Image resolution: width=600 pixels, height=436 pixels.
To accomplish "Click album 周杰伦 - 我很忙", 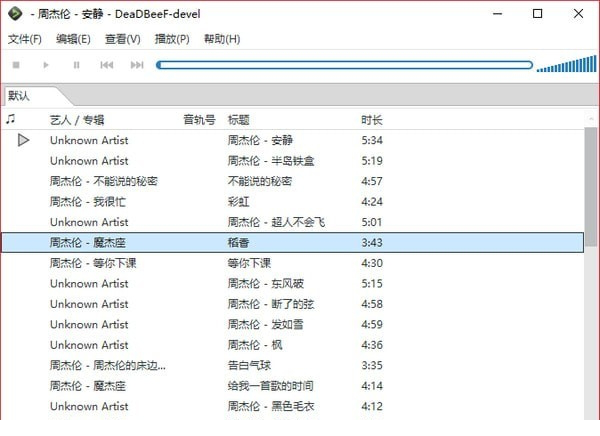I will [x=88, y=202].
